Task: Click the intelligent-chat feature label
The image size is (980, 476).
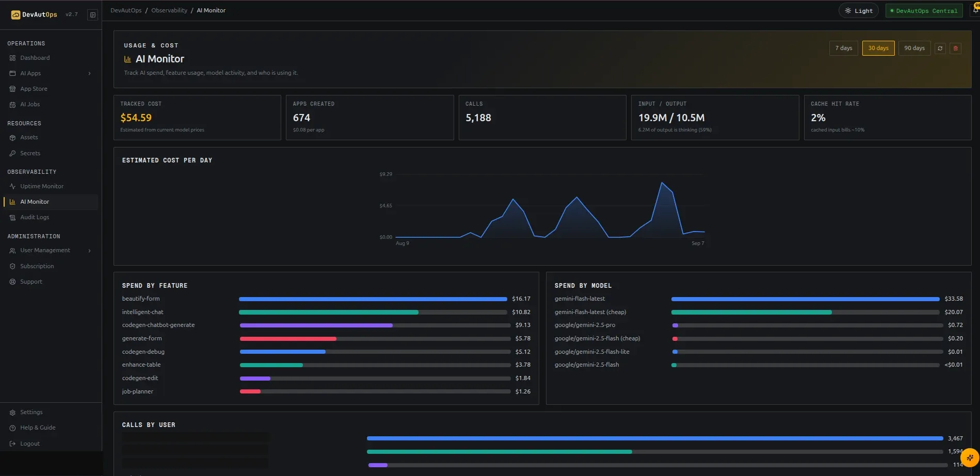Action: pos(142,313)
